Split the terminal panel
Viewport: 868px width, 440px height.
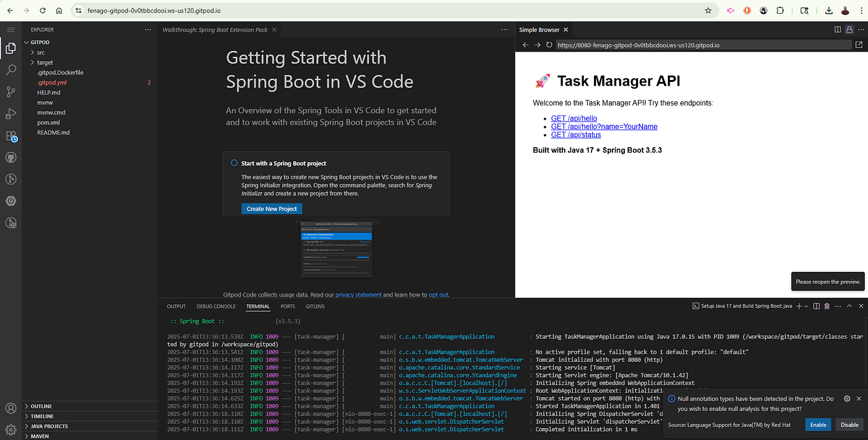[x=817, y=306]
